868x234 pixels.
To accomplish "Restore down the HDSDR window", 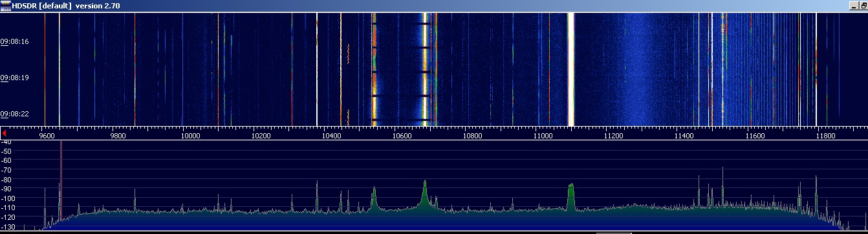I will pos(864,6).
